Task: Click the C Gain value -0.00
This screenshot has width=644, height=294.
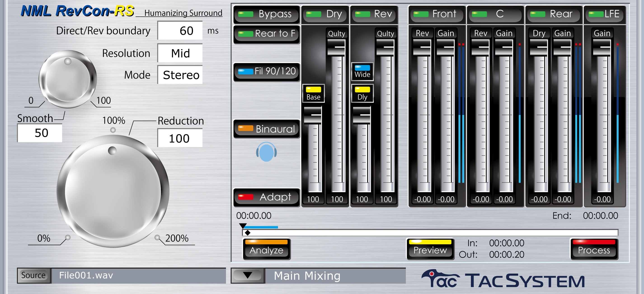Action: [x=504, y=199]
